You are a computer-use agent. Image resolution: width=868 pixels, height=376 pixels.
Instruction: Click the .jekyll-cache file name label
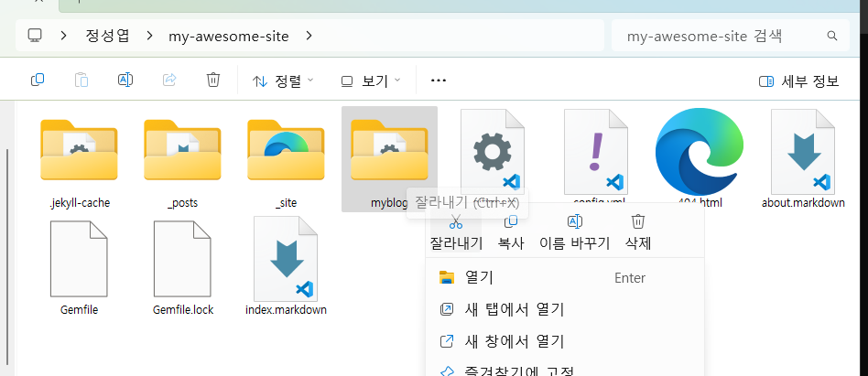click(x=79, y=203)
